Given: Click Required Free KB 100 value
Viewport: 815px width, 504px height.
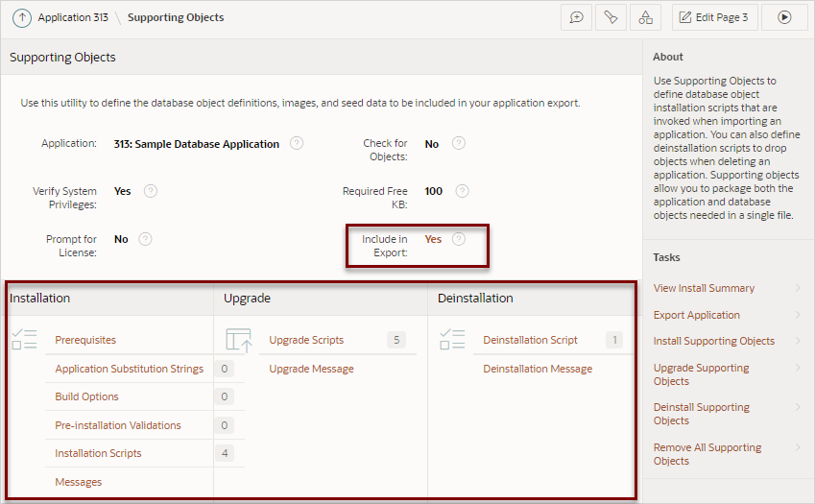Looking at the screenshot, I should pos(434,191).
